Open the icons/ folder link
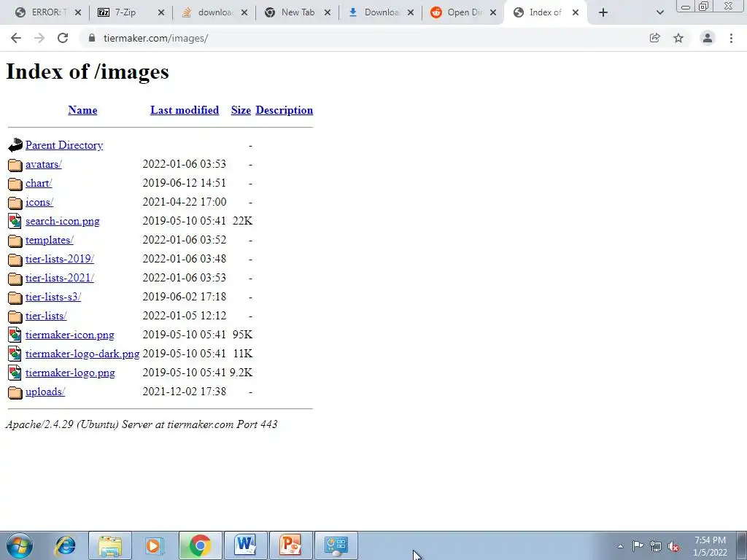The width and height of the screenshot is (747, 560). tap(39, 203)
